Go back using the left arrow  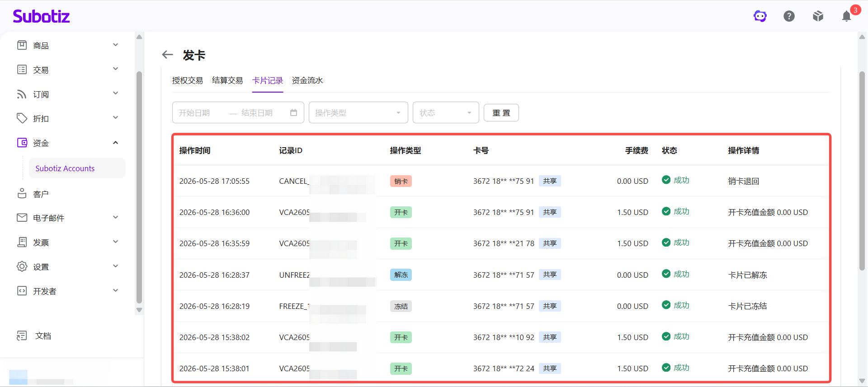[x=168, y=55]
